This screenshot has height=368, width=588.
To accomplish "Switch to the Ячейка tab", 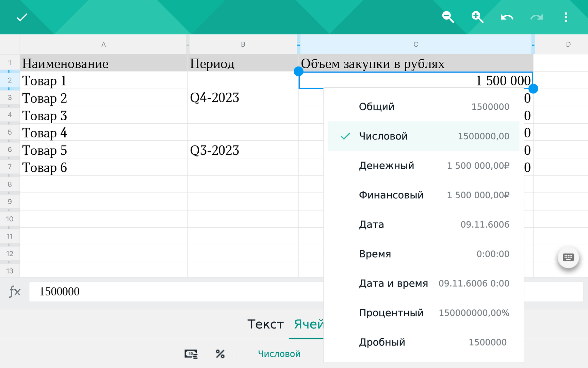I will click(309, 324).
